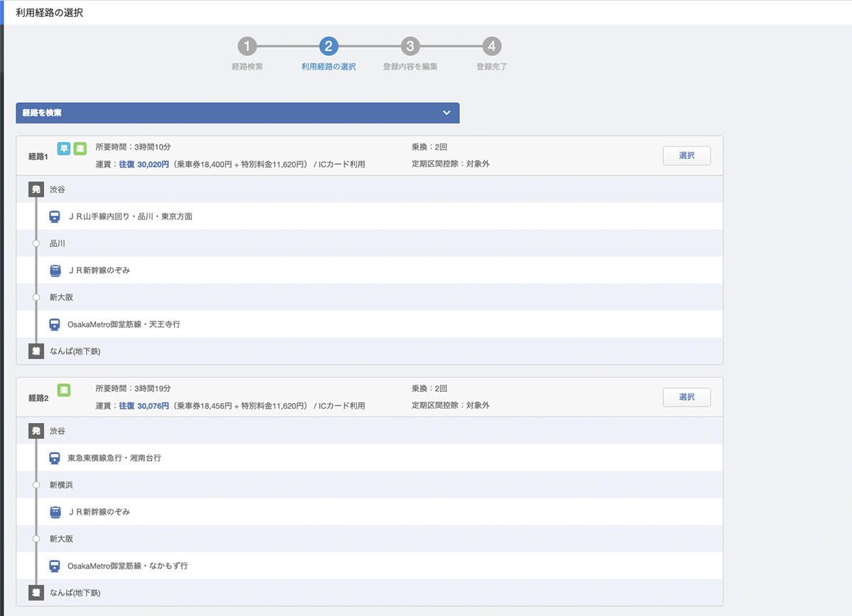
Task: Click なんば(地下鉄) destination in 経路1
Action: 75,351
